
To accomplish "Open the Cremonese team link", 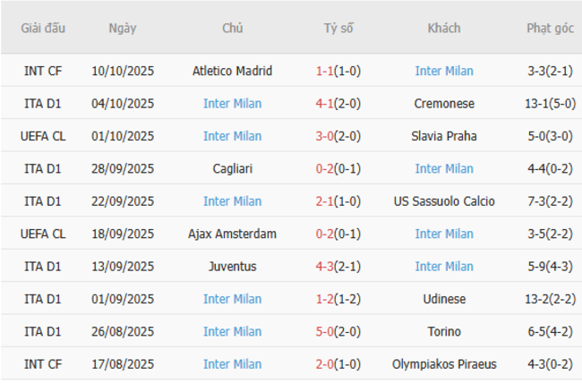I will 444,104.
